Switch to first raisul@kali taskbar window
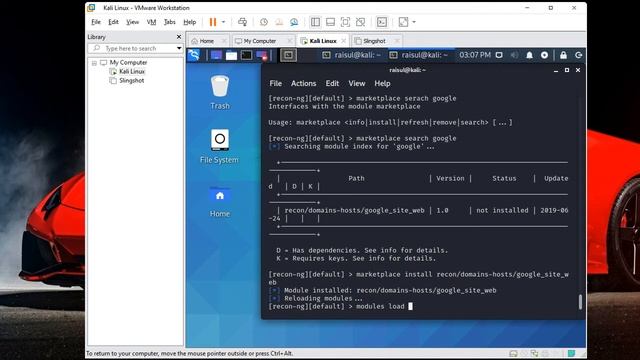 coord(351,55)
